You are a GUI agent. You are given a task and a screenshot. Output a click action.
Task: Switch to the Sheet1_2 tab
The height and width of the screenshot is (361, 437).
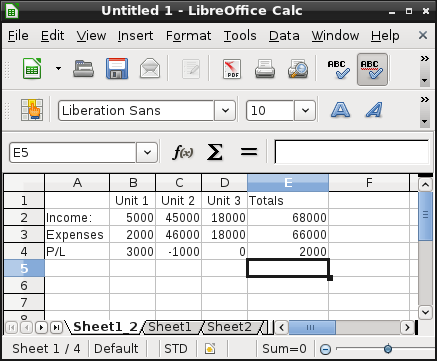pyautogui.click(x=105, y=327)
